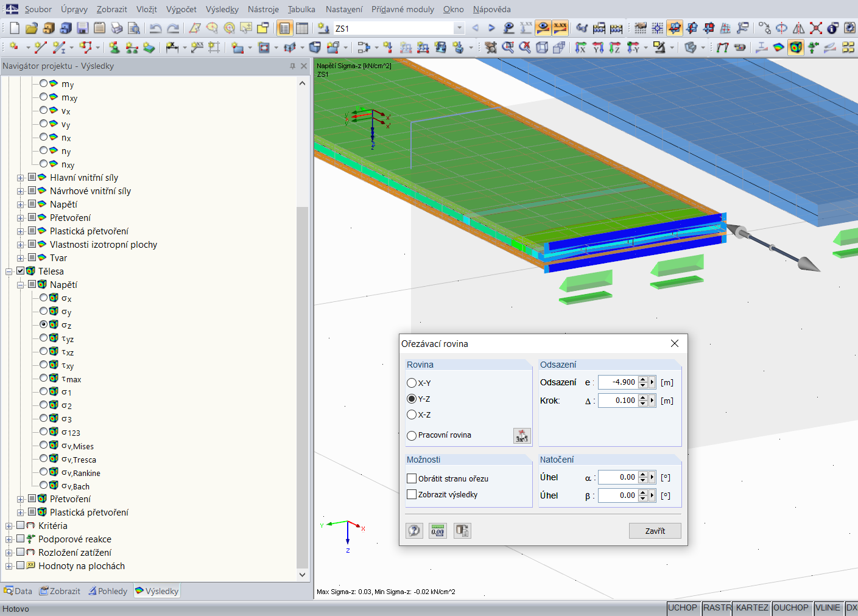Switch to the 'Zobrazit' navigator tab
The image size is (858, 616).
tap(60, 591)
